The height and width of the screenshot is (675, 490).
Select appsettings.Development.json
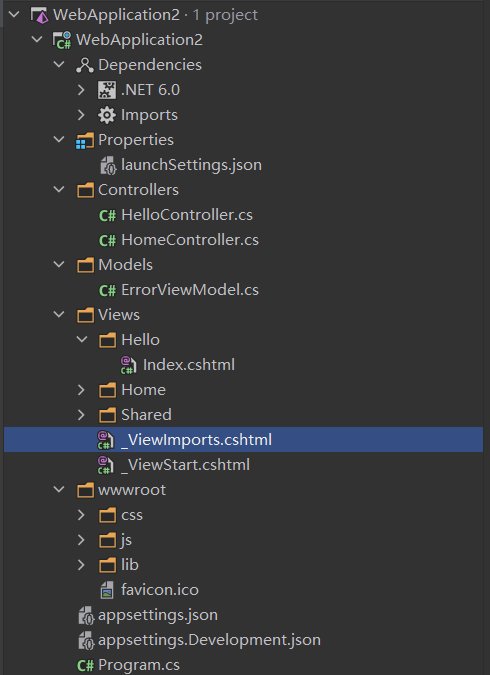[x=209, y=640]
